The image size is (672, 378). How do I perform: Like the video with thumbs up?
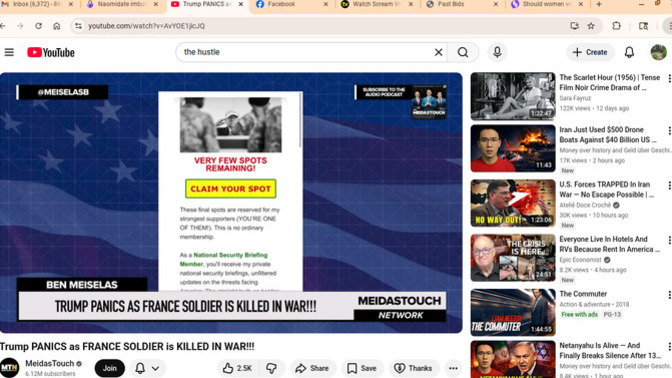pos(237,368)
